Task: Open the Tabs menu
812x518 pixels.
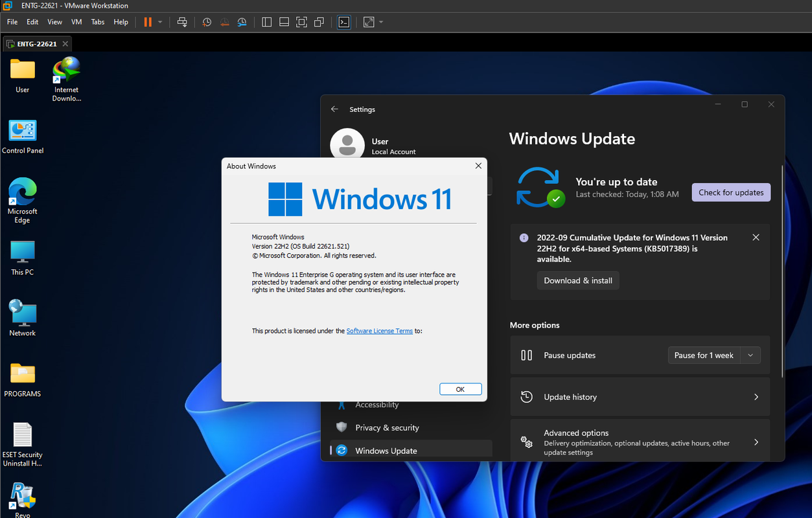Action: (98, 22)
